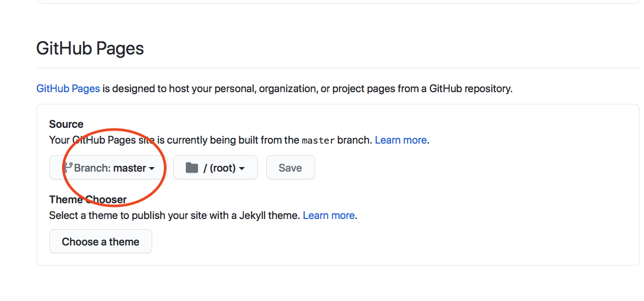Click the bold master text in branch button
This screenshot has height=301, width=644.
(x=130, y=168)
